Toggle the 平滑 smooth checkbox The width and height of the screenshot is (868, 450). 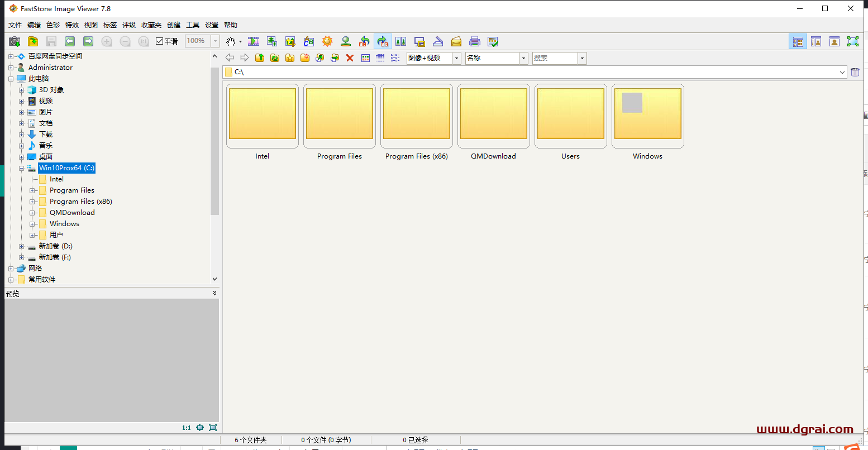click(x=159, y=41)
